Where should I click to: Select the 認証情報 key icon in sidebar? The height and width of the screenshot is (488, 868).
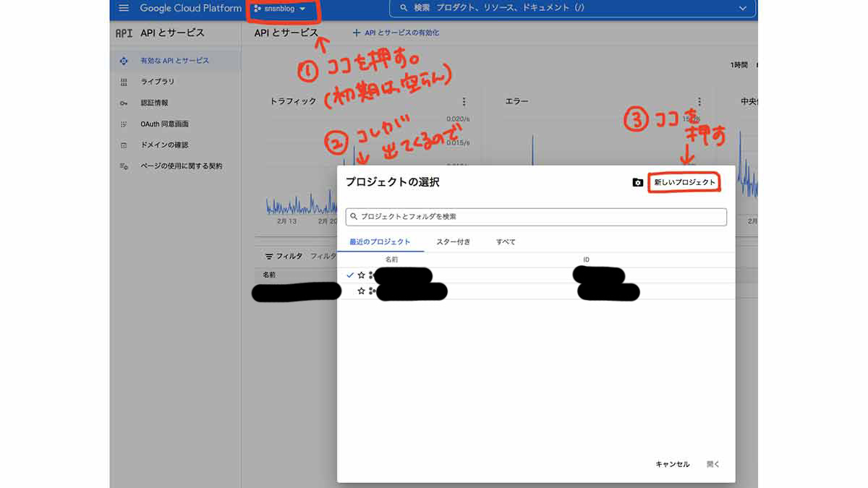point(123,103)
